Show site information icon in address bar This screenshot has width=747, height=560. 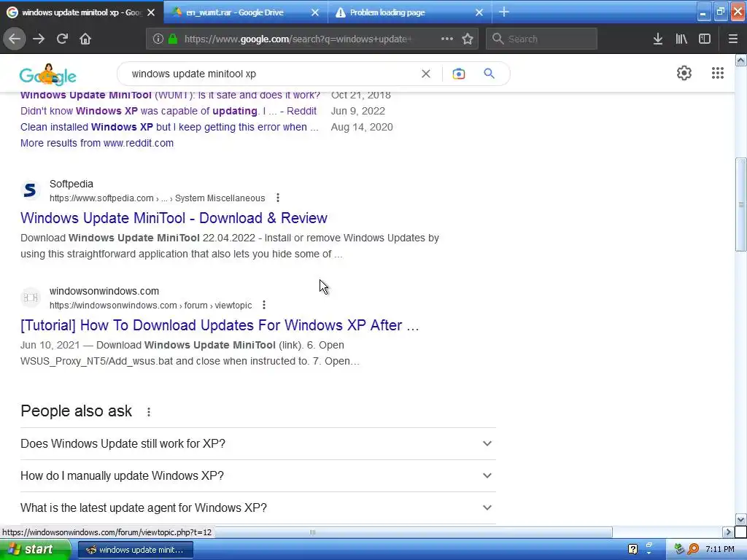[x=158, y=39]
